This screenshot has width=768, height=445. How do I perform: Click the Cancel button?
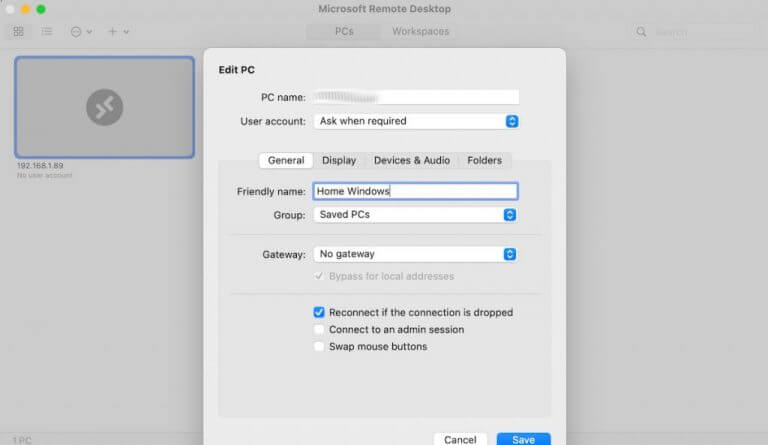(460, 439)
